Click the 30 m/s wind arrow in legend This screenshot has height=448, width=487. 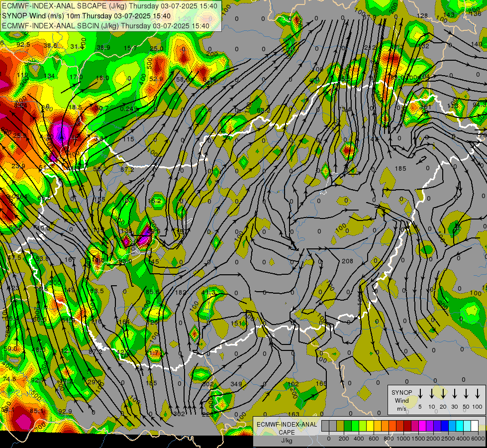(x=454, y=394)
